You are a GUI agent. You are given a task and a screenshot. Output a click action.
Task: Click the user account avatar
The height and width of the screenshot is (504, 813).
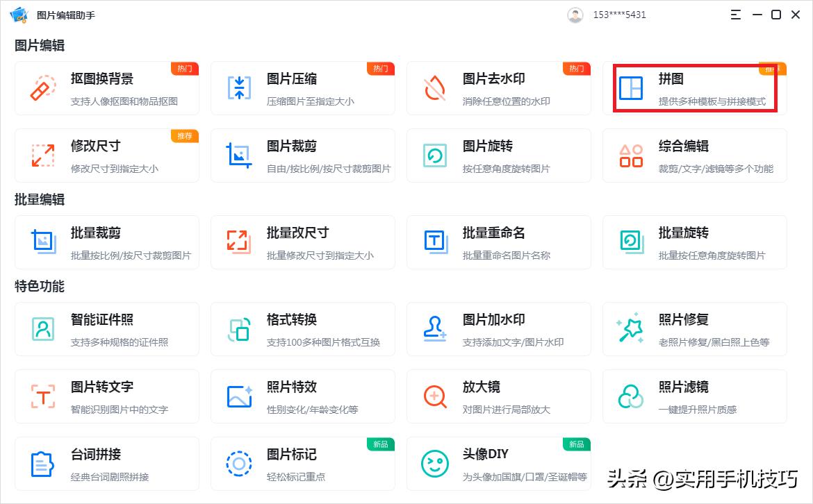click(x=575, y=14)
